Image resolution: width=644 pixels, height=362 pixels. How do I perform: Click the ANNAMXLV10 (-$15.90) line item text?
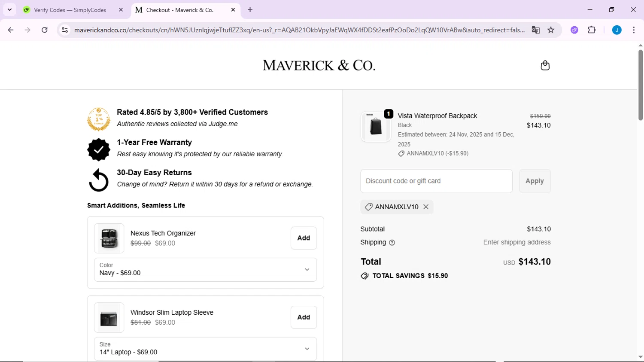(437, 154)
